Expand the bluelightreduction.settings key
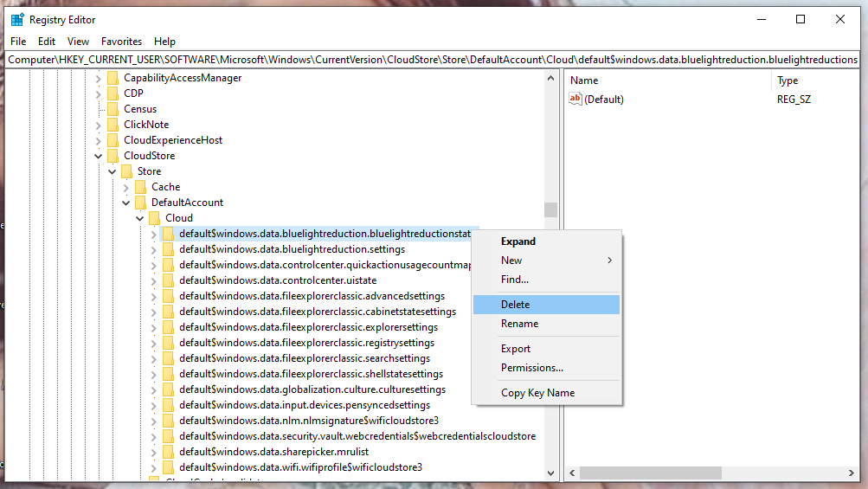 (154, 250)
